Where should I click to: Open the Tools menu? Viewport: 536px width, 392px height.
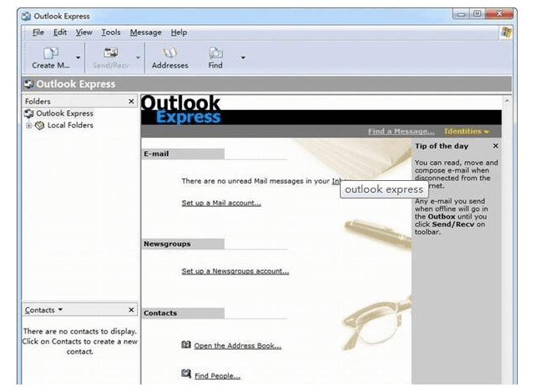111,33
